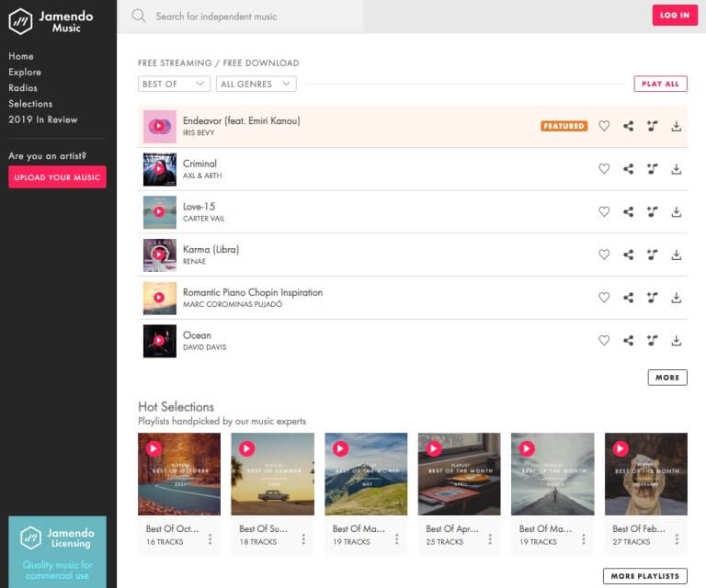The height and width of the screenshot is (588, 706).
Task: Share the track Ocean
Action: [x=628, y=340]
